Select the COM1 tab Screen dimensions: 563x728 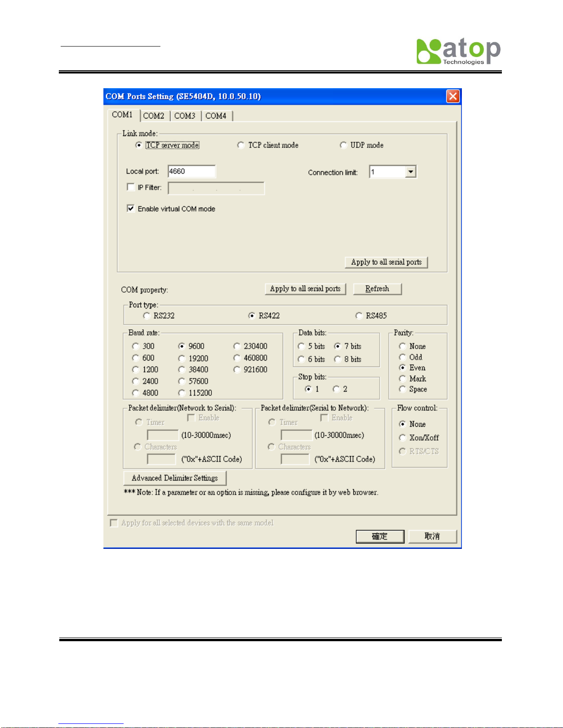pyautogui.click(x=123, y=115)
